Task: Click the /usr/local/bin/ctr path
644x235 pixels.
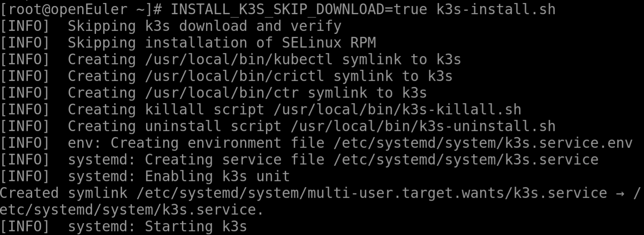Action: click(x=222, y=92)
